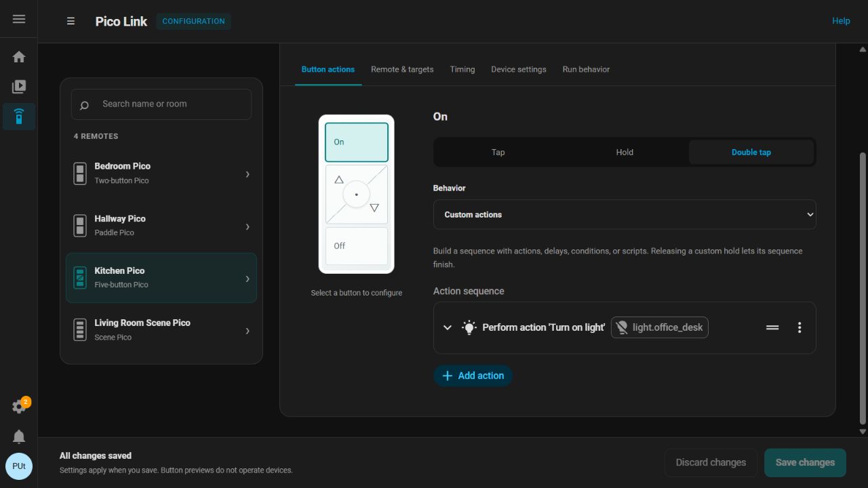The image size is (868, 488).
Task: Select the Off button on remote preview
Action: [357, 245]
